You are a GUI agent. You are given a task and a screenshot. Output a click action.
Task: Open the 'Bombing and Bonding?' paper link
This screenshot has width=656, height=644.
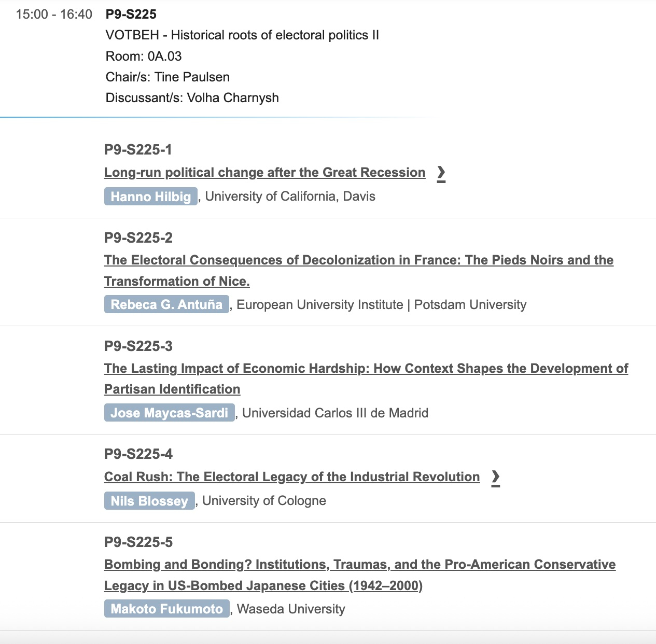tap(359, 565)
